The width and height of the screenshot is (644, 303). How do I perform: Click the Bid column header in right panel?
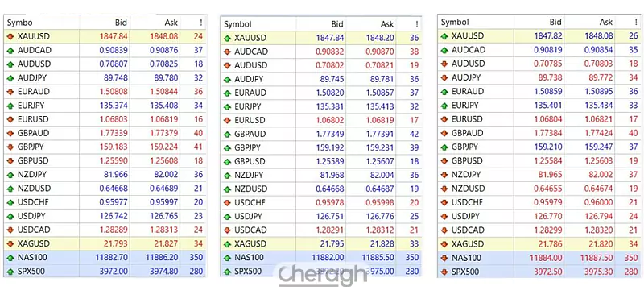click(x=555, y=23)
